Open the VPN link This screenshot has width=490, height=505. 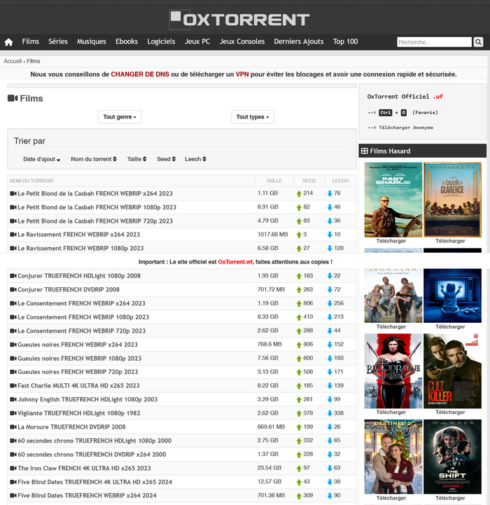point(242,74)
